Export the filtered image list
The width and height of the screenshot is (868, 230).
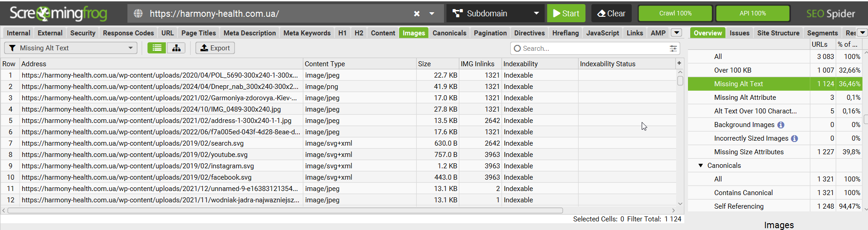tap(215, 48)
